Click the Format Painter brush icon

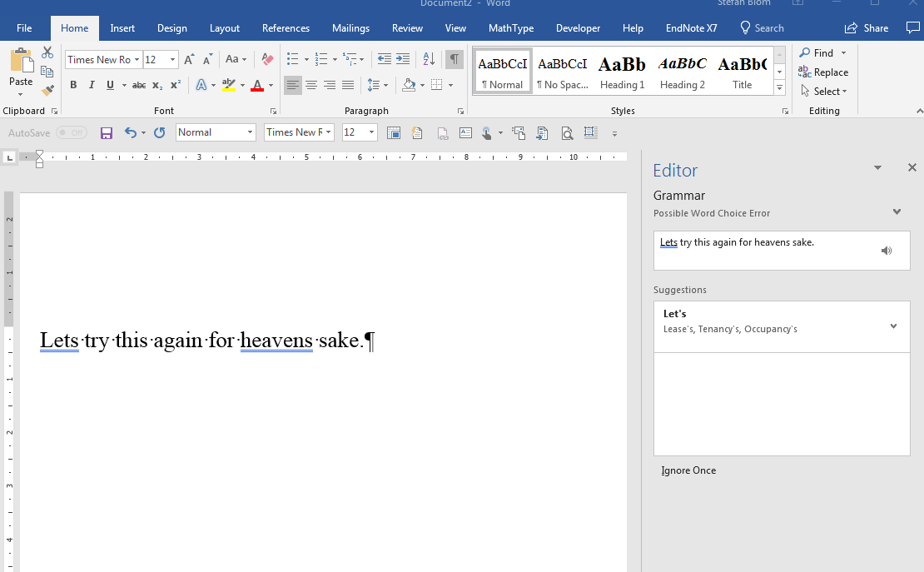pos(47,90)
